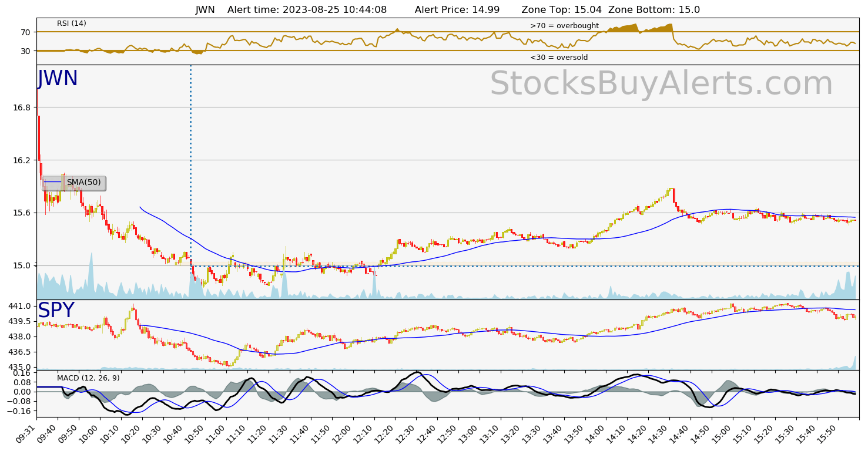Click the MACD axis value 0.00
Viewport: 868px width, 451px height.
tap(22, 392)
